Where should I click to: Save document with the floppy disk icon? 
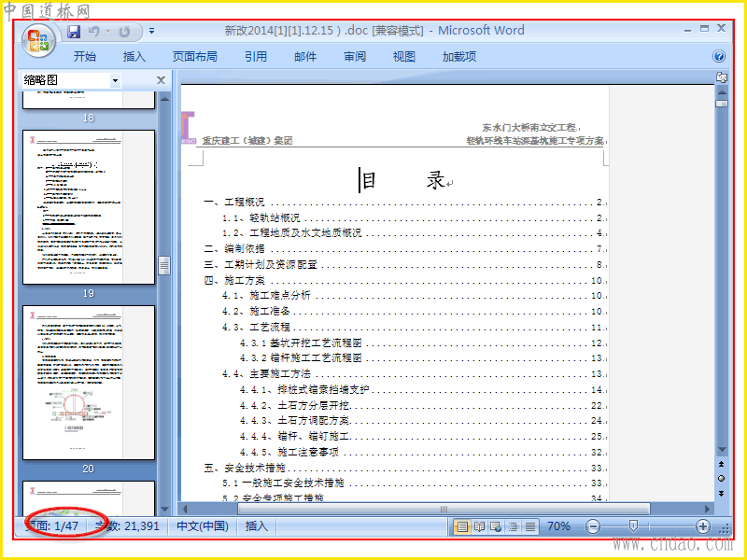[74, 32]
